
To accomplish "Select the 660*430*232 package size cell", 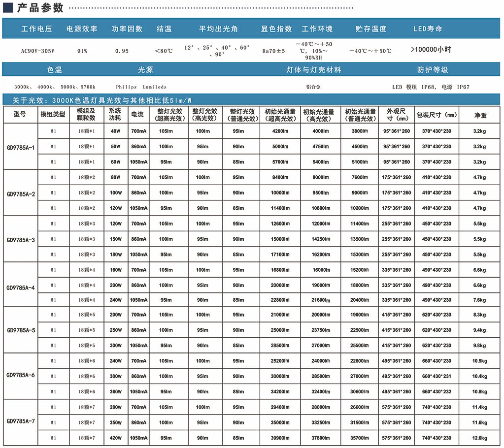I will point(437,392).
